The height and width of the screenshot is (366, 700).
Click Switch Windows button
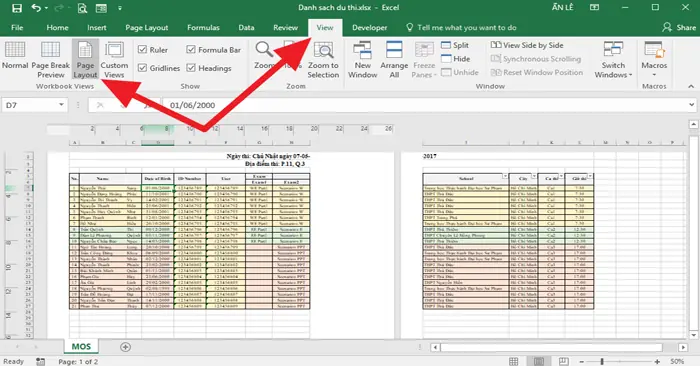click(x=613, y=60)
